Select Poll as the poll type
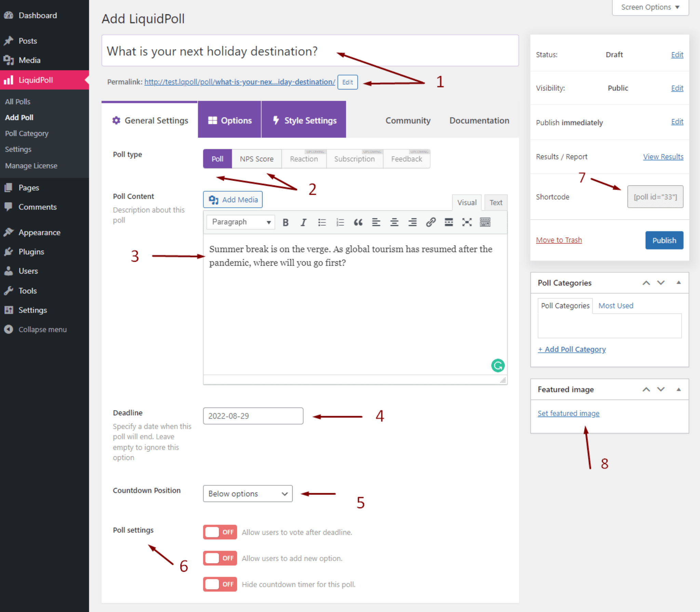 [217, 159]
